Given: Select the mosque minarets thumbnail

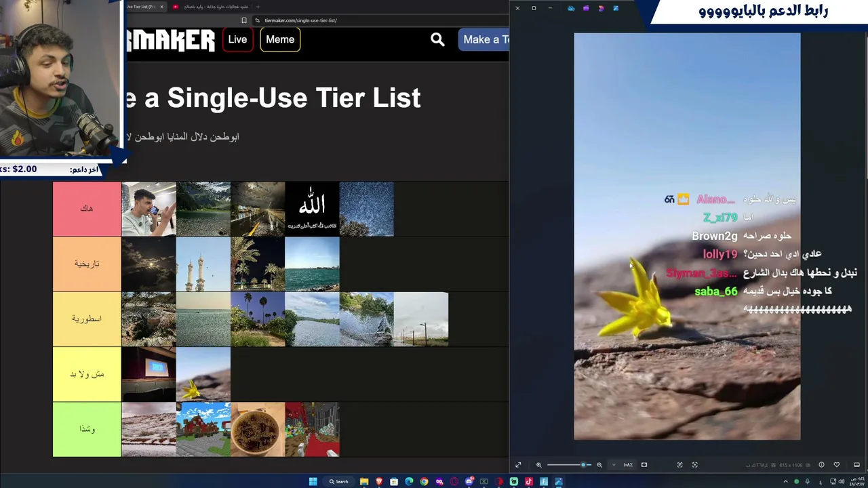Looking at the screenshot, I should pyautogui.click(x=203, y=264).
